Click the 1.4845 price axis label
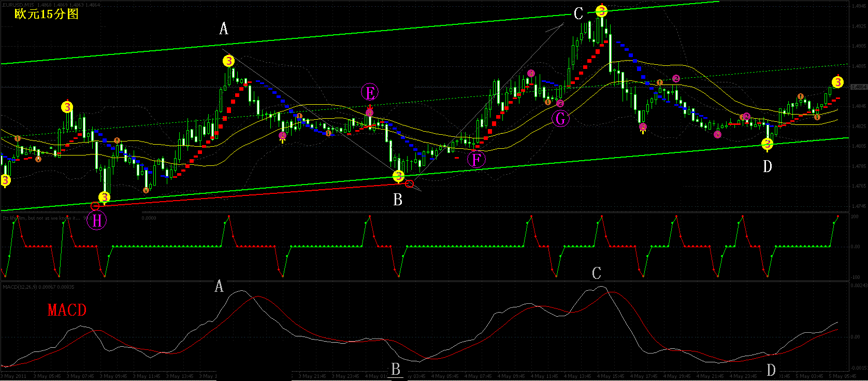 click(859, 106)
